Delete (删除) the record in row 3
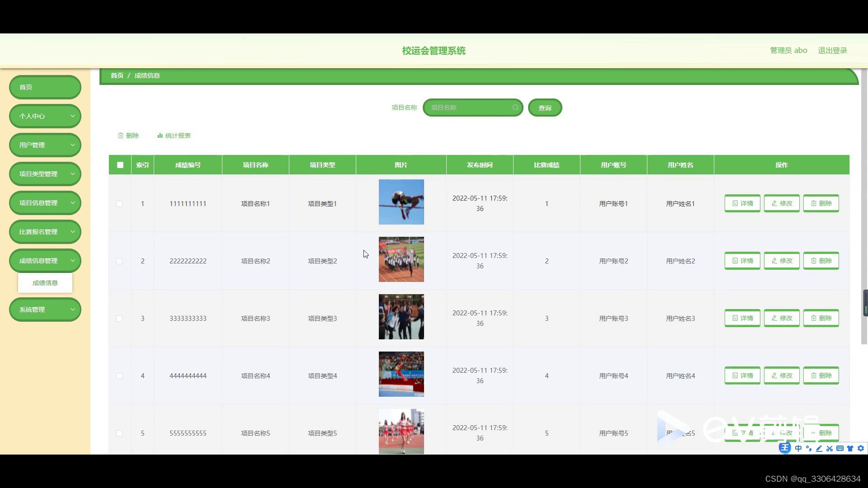Viewport: 868px width, 488px height. tap(821, 318)
